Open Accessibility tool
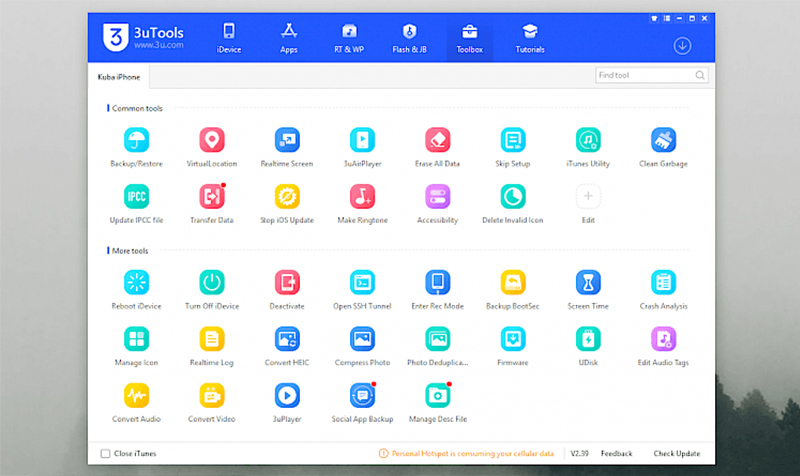The image size is (800, 476). [x=438, y=196]
